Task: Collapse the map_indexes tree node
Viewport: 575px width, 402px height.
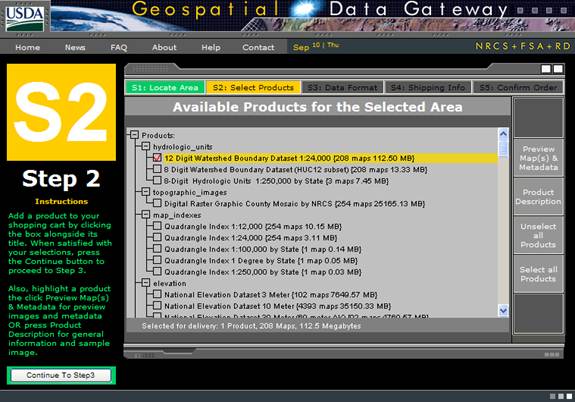Action: coord(146,215)
